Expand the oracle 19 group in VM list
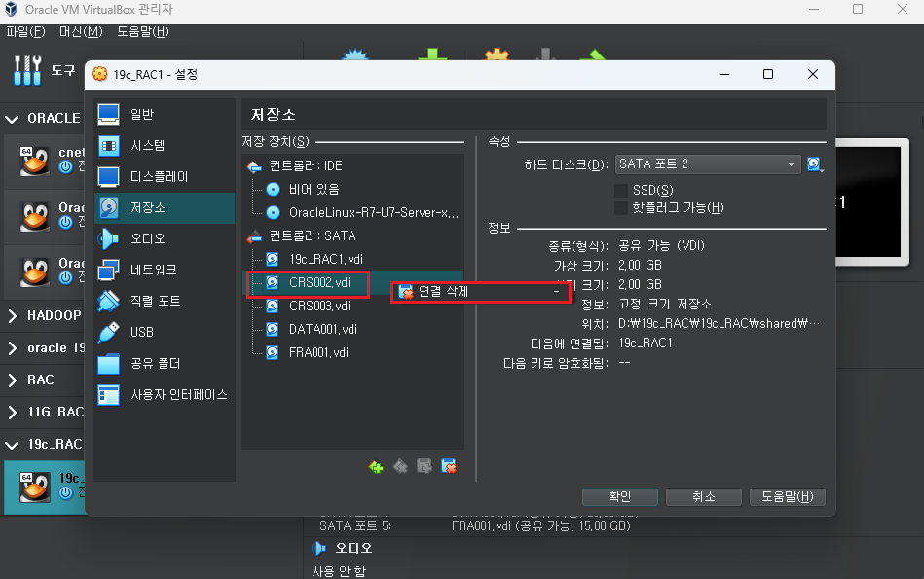The image size is (924, 579). (12, 348)
